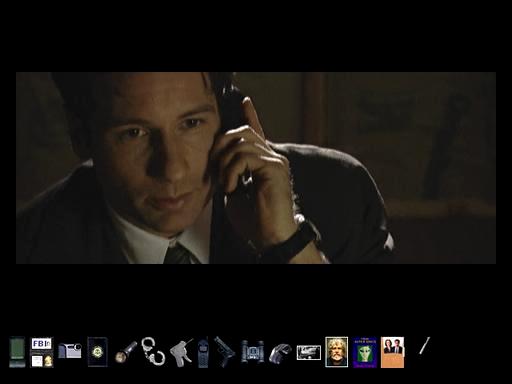Select the green PDA notebook item
The width and height of the screenshot is (512, 384).
(x=17, y=352)
